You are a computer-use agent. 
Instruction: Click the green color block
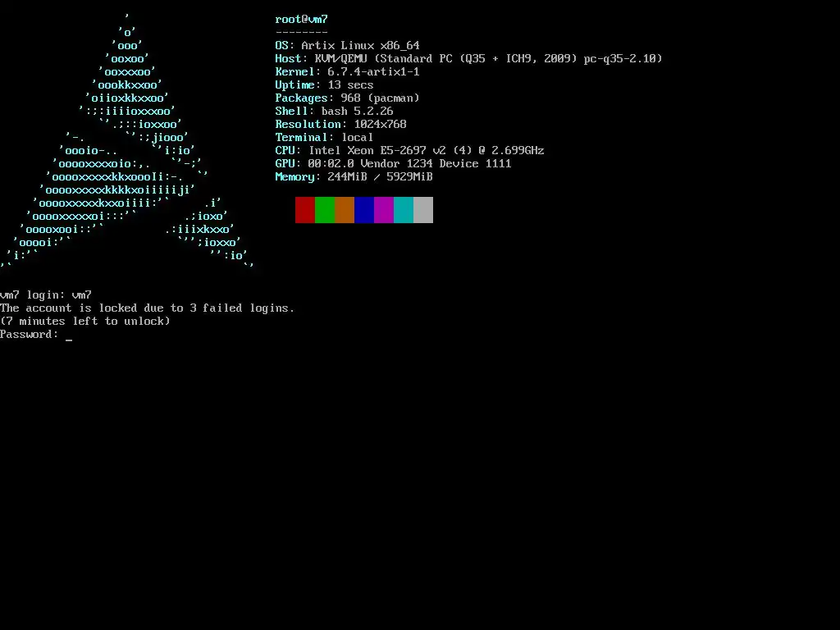point(325,209)
